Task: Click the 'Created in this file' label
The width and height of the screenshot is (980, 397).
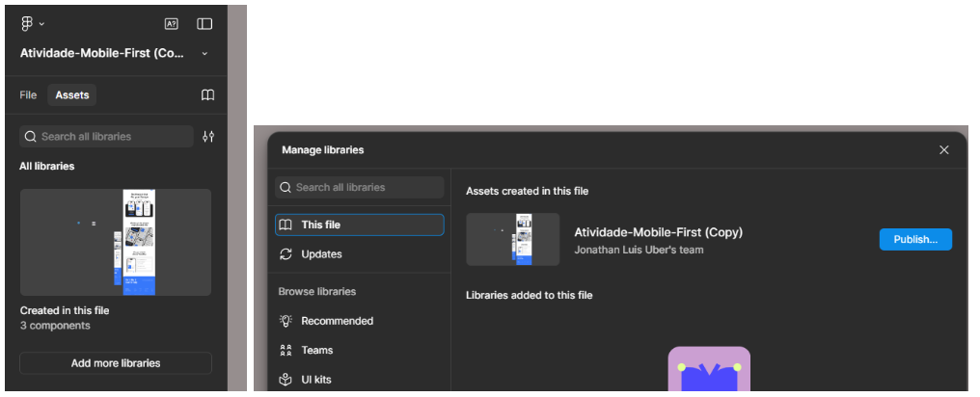Action: tap(65, 310)
